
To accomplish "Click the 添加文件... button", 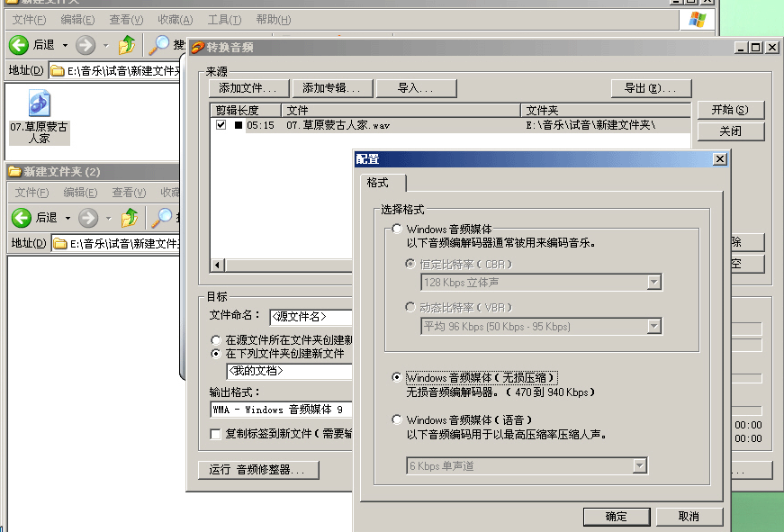I will (x=248, y=88).
